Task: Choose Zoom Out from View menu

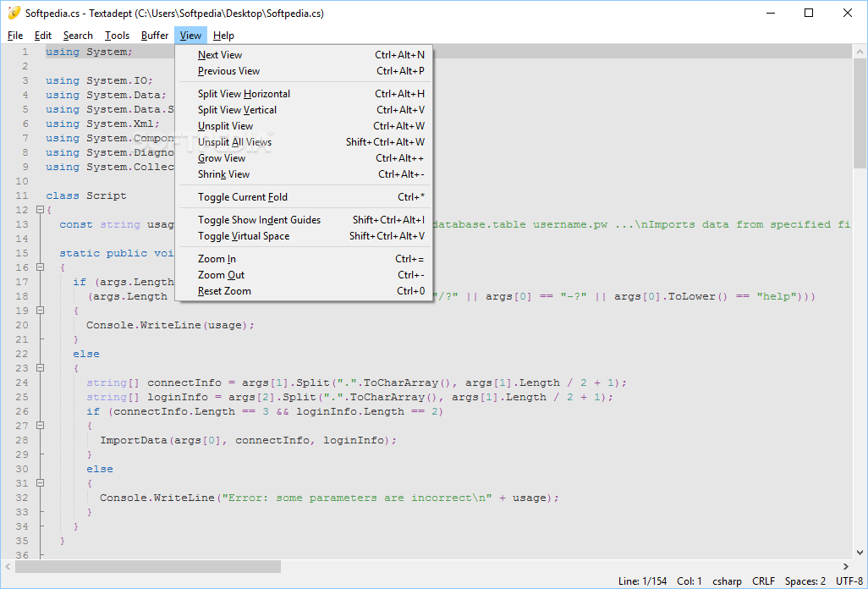Action: tap(304, 274)
